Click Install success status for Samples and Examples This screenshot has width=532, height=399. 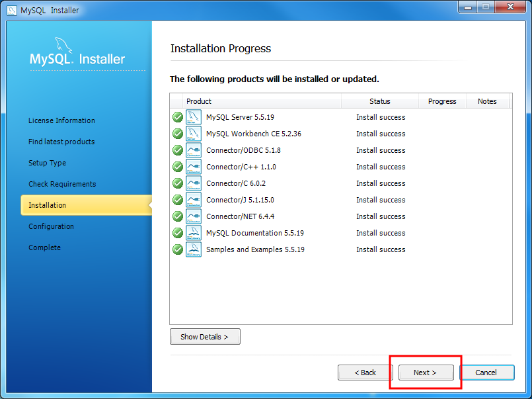coord(381,249)
